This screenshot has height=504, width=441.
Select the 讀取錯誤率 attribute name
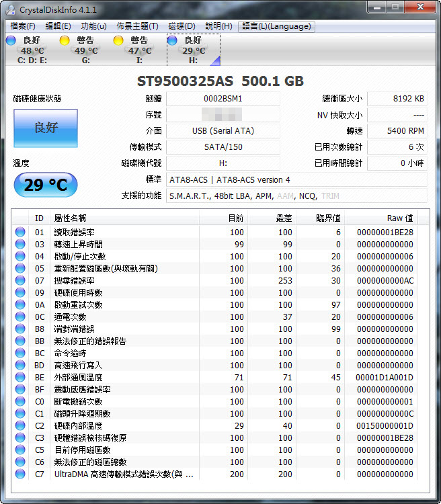pyautogui.click(x=75, y=232)
